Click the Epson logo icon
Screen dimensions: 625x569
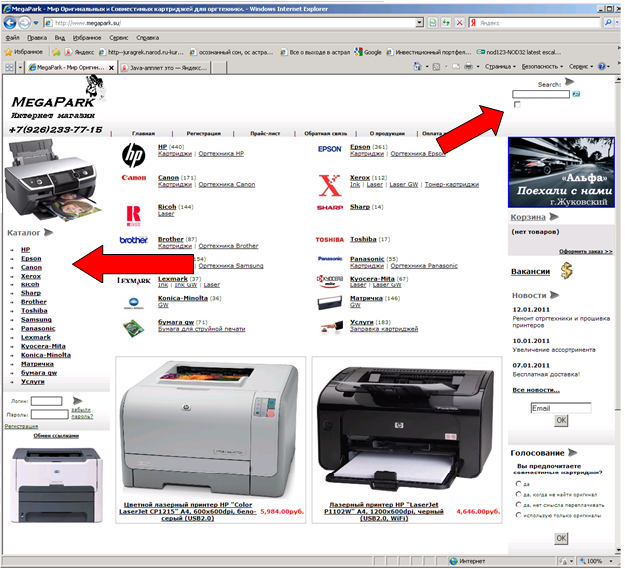coord(330,149)
